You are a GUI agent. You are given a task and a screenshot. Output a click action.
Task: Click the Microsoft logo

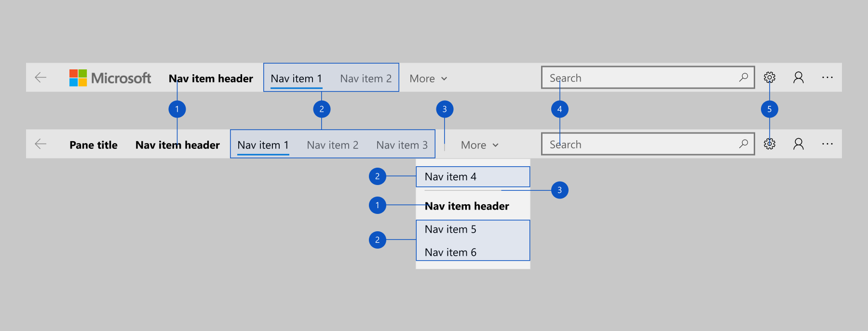click(x=111, y=78)
